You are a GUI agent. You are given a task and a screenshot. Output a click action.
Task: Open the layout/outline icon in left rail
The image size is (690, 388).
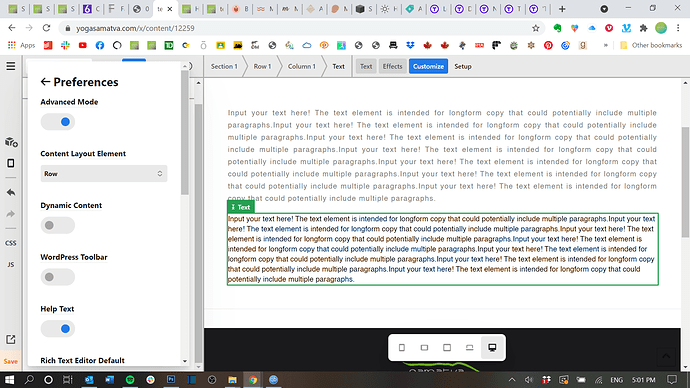tap(11, 163)
